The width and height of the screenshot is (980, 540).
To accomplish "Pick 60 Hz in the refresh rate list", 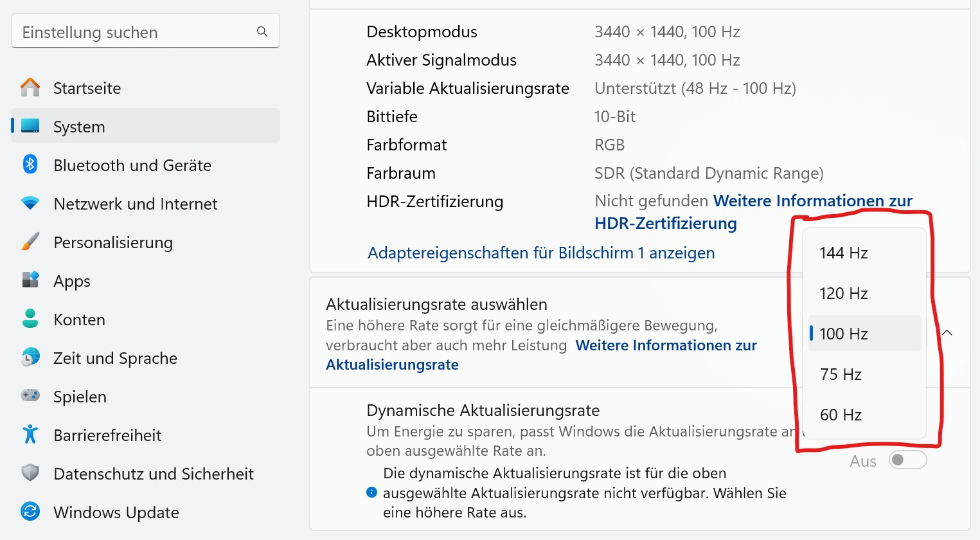I will tap(841, 415).
